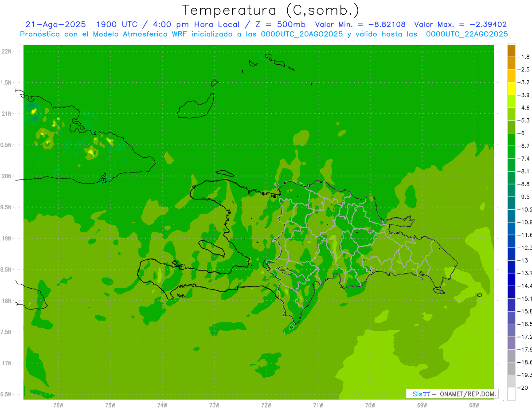Click the '-1.8' colorbar value
This screenshot has width=532, height=411.
click(524, 57)
